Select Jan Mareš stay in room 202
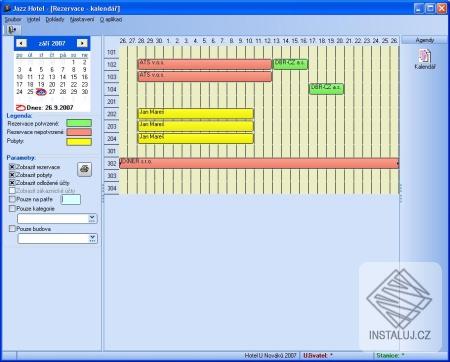Image resolution: width=450 pixels, height=362 pixels. tap(195, 114)
